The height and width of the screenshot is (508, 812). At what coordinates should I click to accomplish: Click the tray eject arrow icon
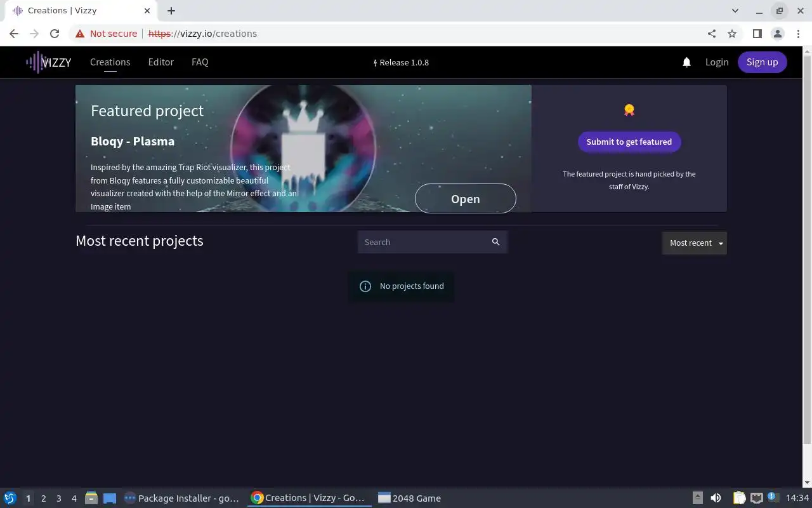tap(698, 498)
